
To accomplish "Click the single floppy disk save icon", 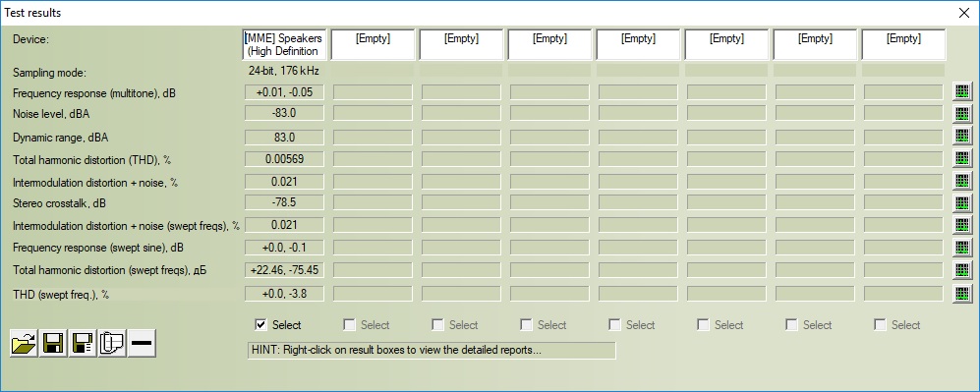I will tap(53, 343).
